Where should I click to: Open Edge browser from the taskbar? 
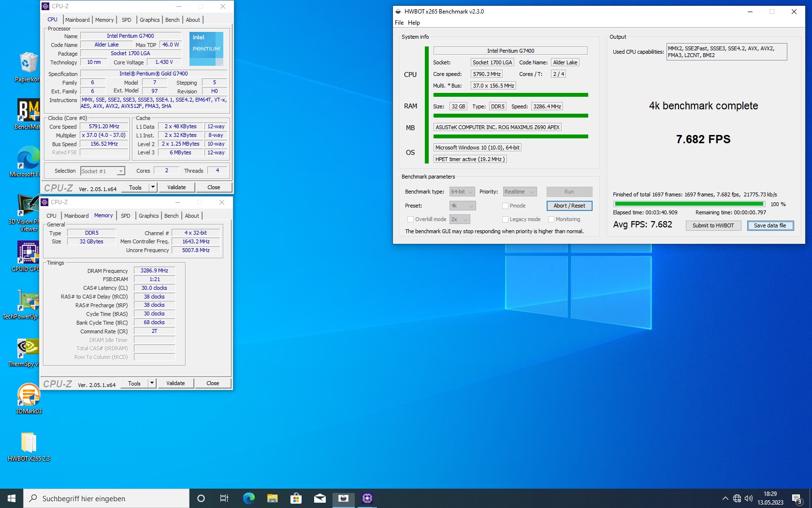(248, 498)
